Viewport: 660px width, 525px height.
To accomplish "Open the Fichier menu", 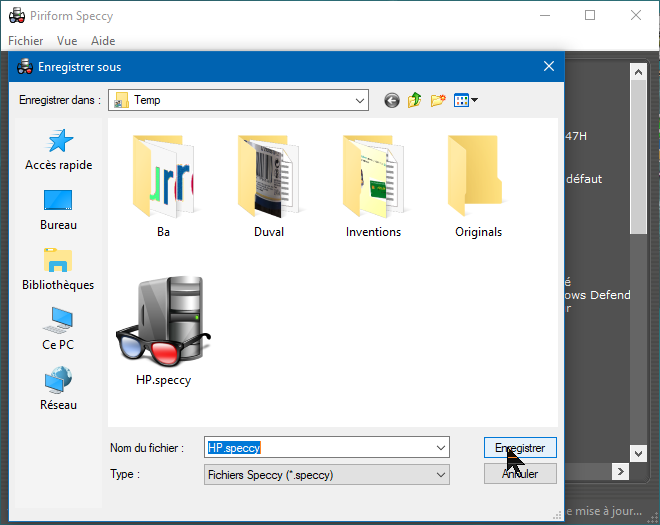I will coord(26,41).
